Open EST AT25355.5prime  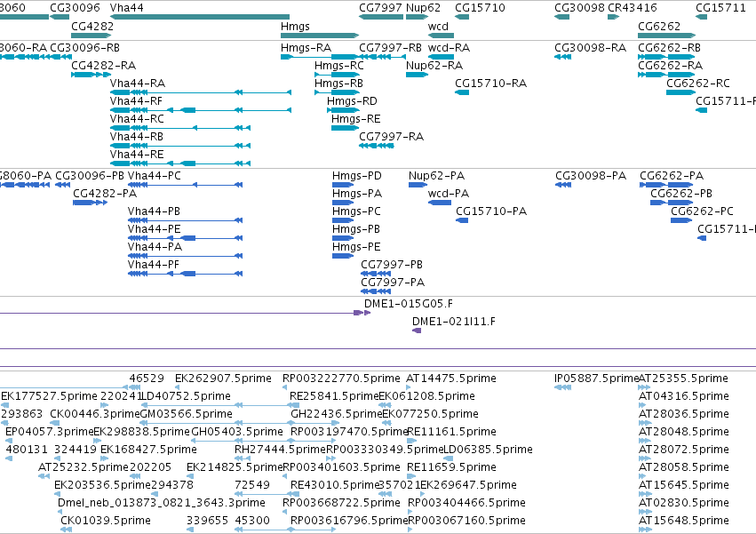683,379
